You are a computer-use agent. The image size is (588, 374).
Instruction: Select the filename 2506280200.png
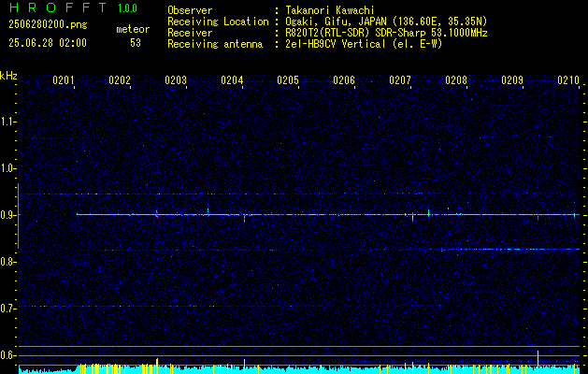48,24
